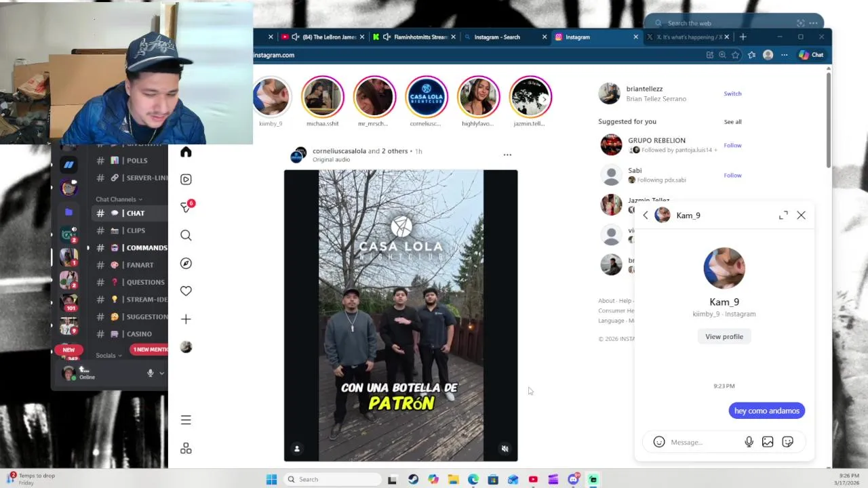Click Switch account link

click(732, 94)
